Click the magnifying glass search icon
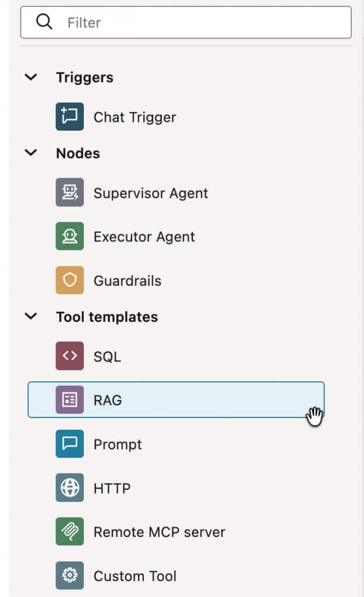 (x=44, y=22)
